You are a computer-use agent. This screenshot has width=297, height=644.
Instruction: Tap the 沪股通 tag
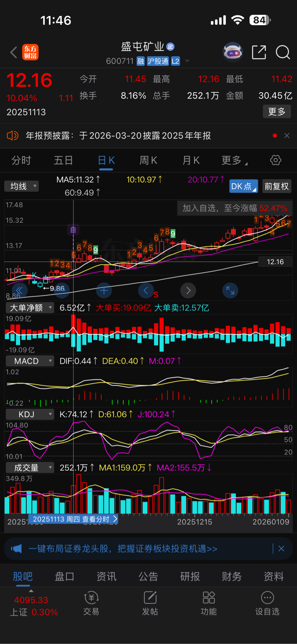coord(158,61)
